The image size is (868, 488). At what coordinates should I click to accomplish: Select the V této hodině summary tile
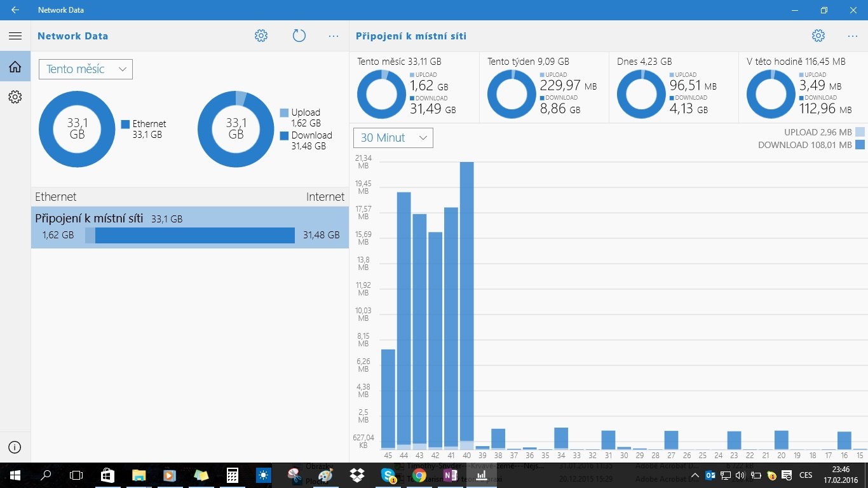coord(803,87)
